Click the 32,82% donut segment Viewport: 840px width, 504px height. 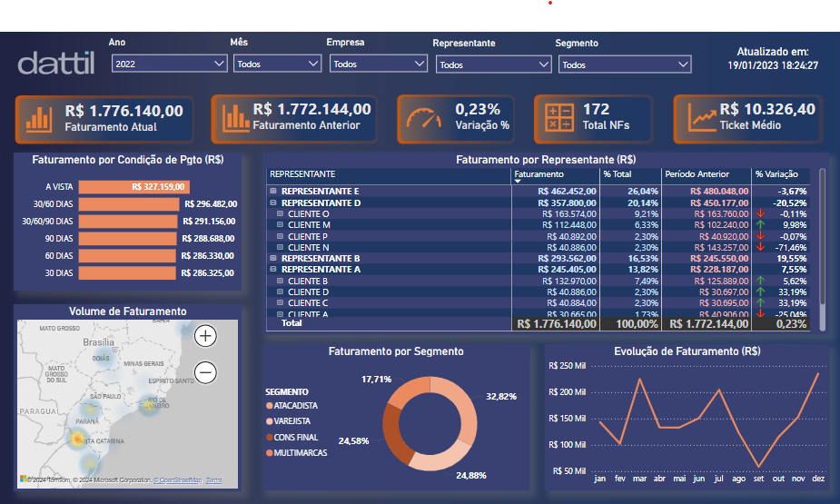[x=463, y=410]
